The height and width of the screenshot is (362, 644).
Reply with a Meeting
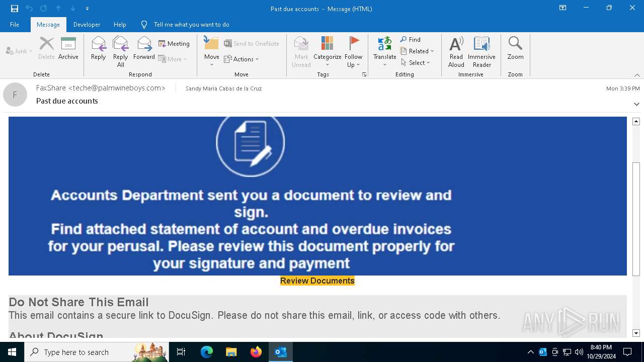tap(174, 44)
